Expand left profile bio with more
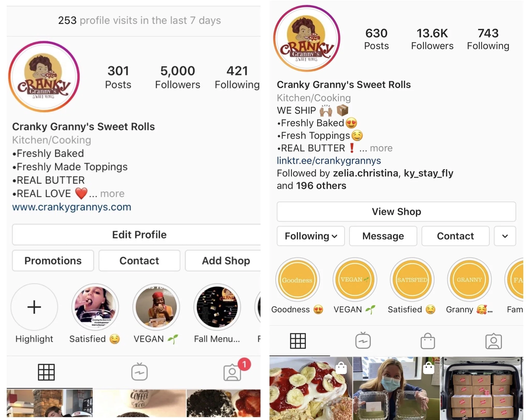 pyautogui.click(x=112, y=193)
